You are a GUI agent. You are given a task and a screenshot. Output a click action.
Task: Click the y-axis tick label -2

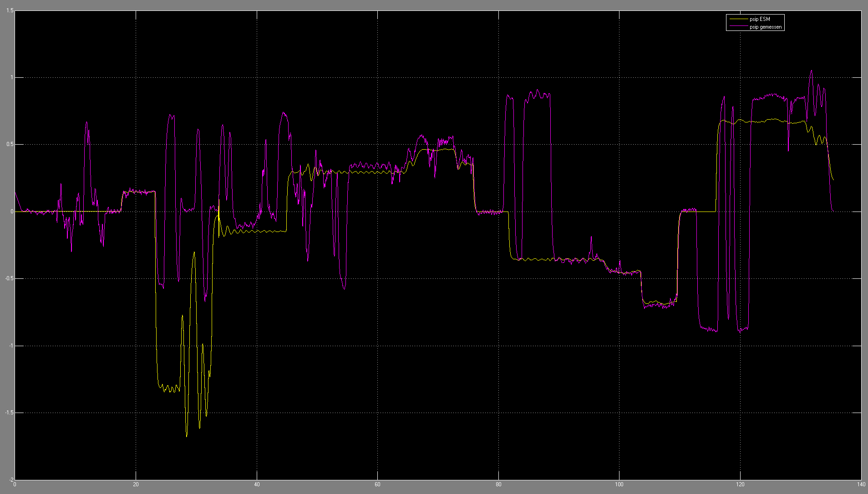click(x=11, y=479)
